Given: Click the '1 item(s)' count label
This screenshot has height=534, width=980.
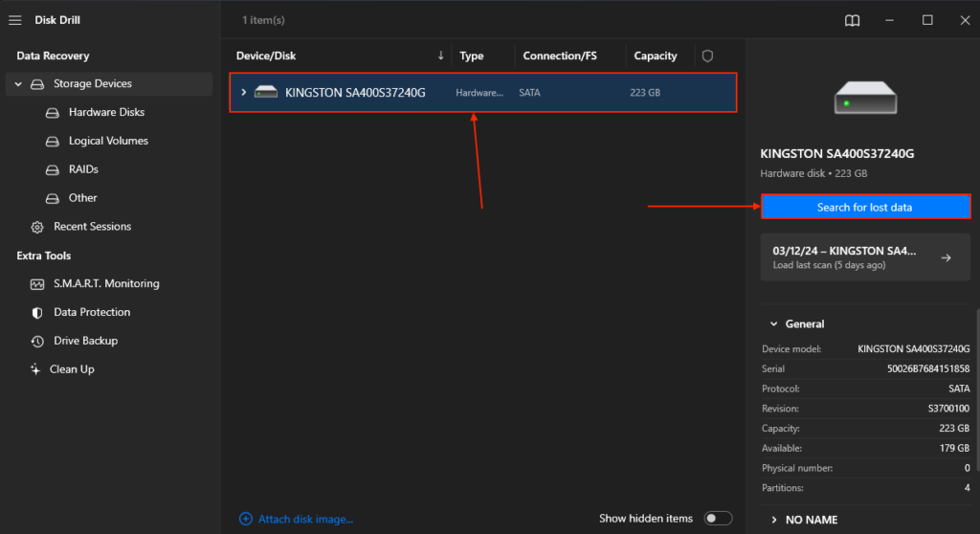Looking at the screenshot, I should (263, 21).
